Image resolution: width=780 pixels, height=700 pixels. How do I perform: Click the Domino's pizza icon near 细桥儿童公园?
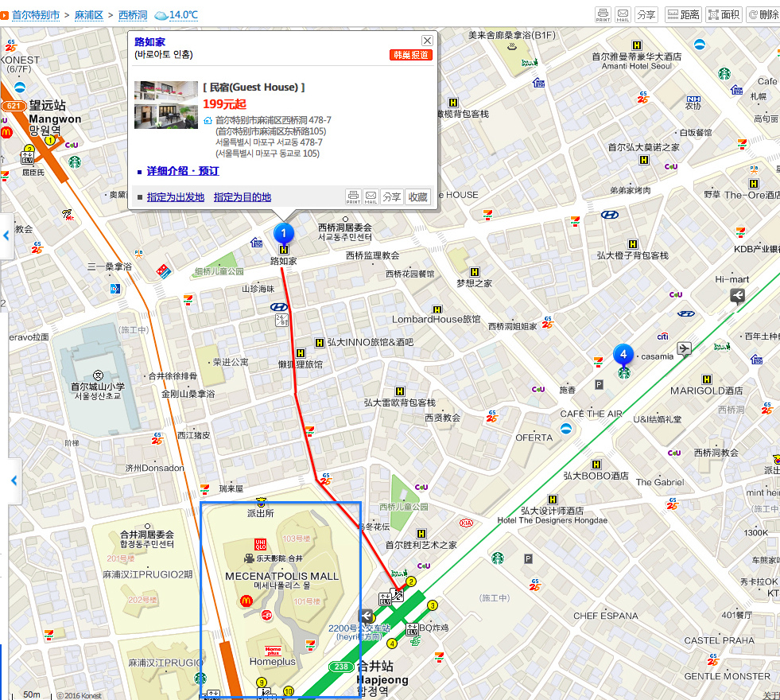point(163,270)
